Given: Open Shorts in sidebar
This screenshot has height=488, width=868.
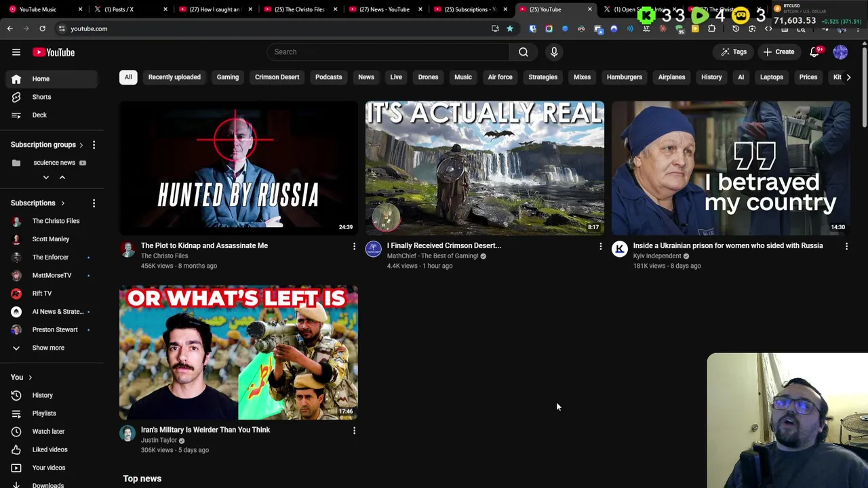Looking at the screenshot, I should click(x=52, y=97).
